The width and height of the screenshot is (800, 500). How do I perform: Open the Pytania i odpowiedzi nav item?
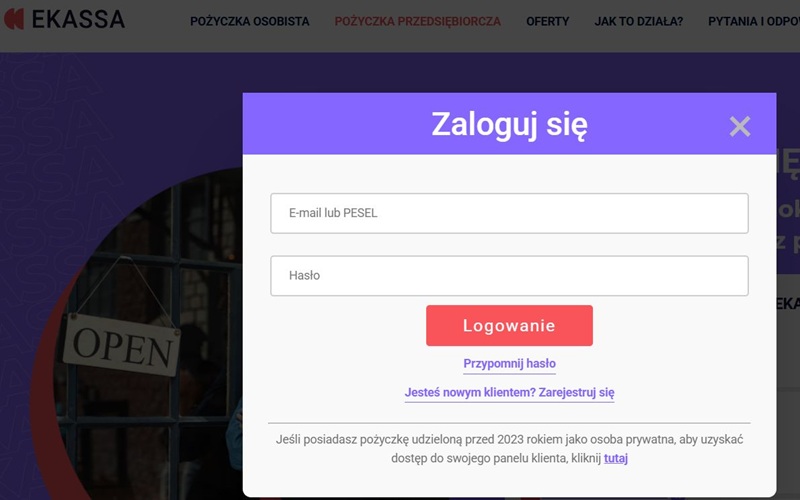click(754, 21)
